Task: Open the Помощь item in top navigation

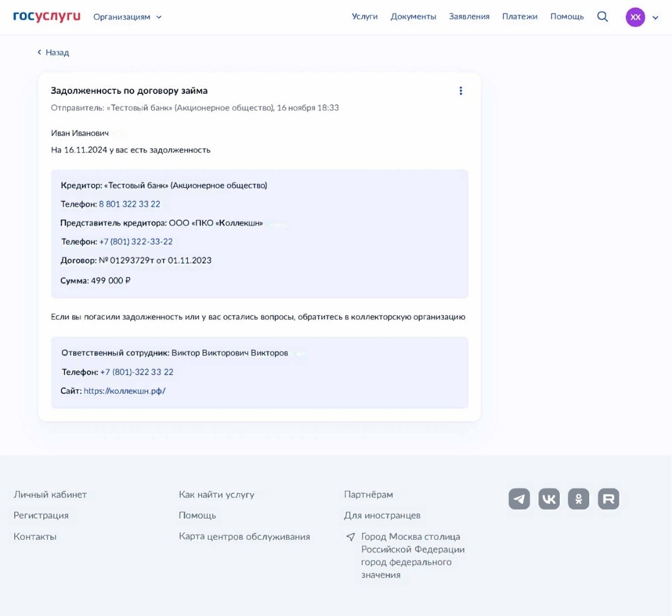Action: point(567,17)
